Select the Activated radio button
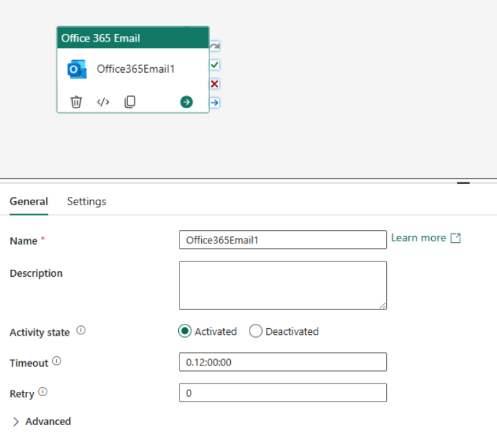The image size is (497, 448). tap(184, 331)
